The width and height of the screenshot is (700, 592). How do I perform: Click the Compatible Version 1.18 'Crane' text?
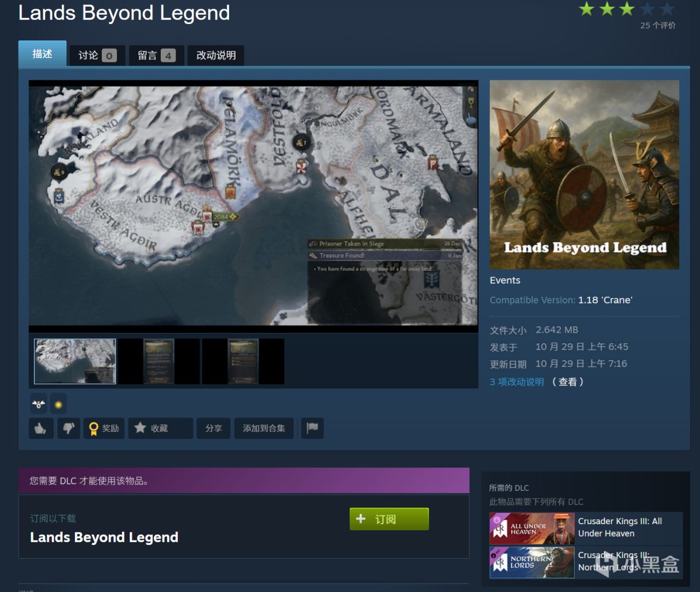pyautogui.click(x=561, y=300)
